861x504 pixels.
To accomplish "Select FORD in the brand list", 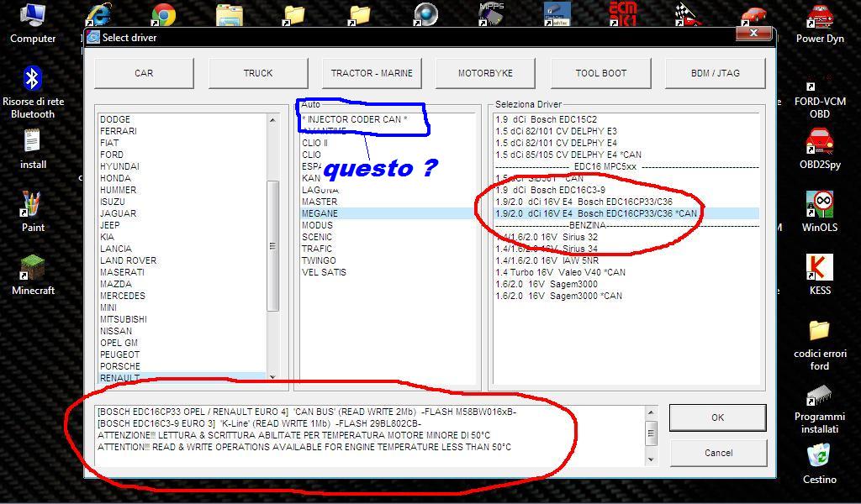I will [x=112, y=155].
